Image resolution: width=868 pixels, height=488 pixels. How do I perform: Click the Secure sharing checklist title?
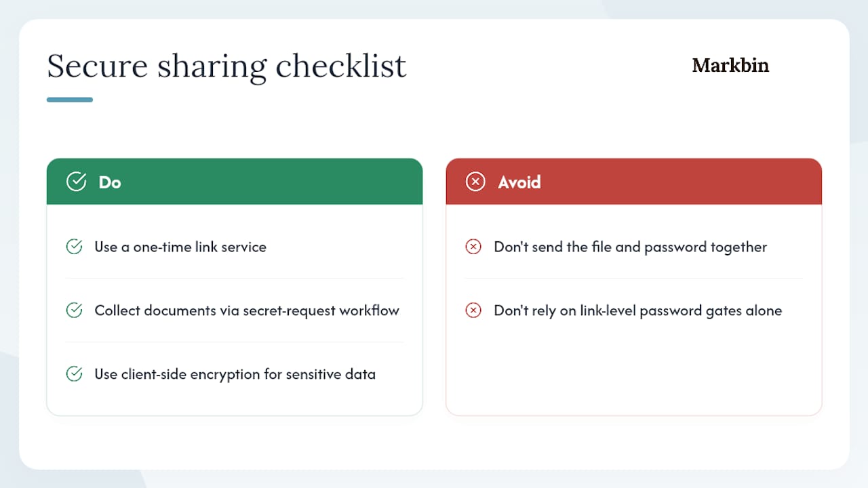click(226, 66)
